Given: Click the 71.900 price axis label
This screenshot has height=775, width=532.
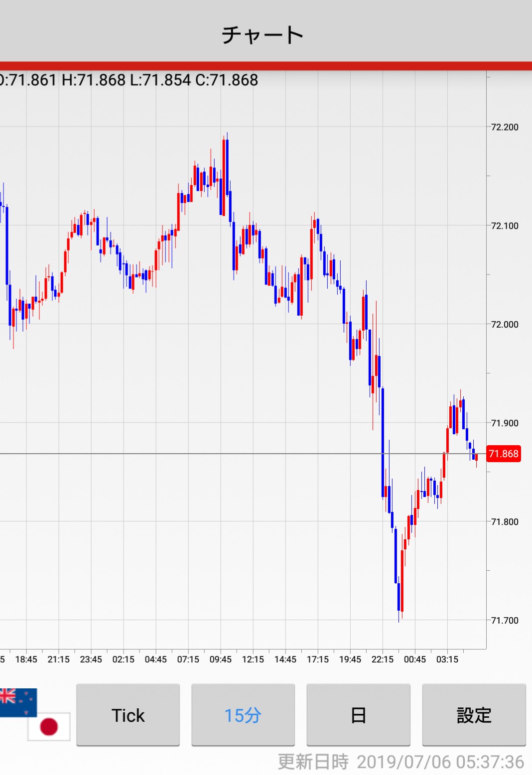Looking at the screenshot, I should coord(505,423).
